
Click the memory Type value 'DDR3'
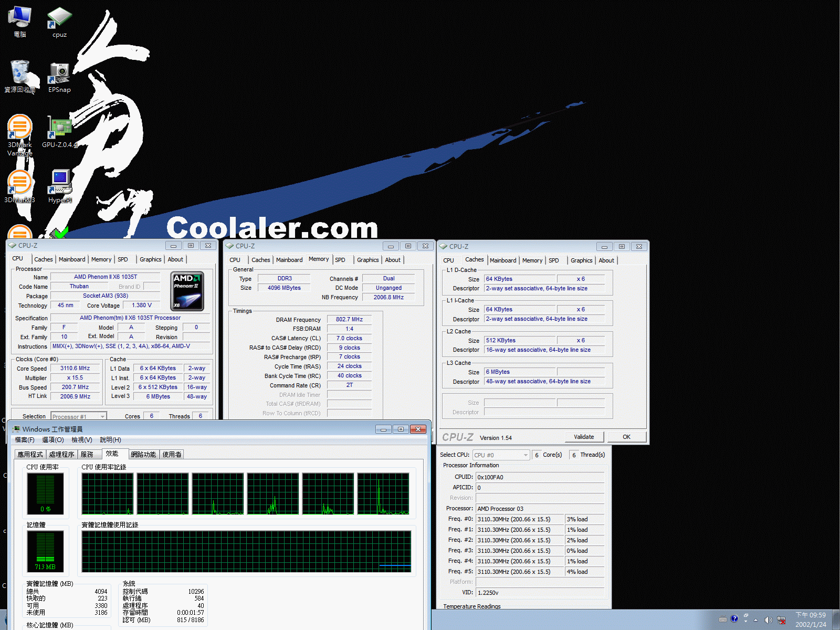click(x=285, y=279)
